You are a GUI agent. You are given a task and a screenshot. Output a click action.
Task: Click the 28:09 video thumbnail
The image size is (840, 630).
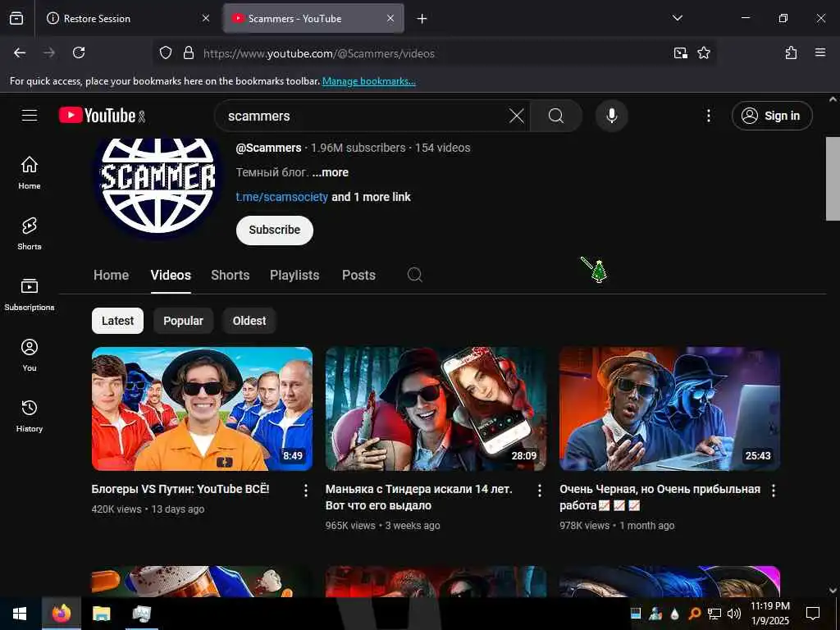[x=436, y=409]
